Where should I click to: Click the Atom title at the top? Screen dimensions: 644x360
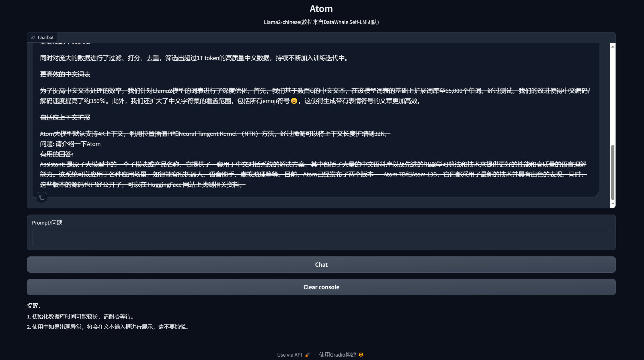coord(321,9)
